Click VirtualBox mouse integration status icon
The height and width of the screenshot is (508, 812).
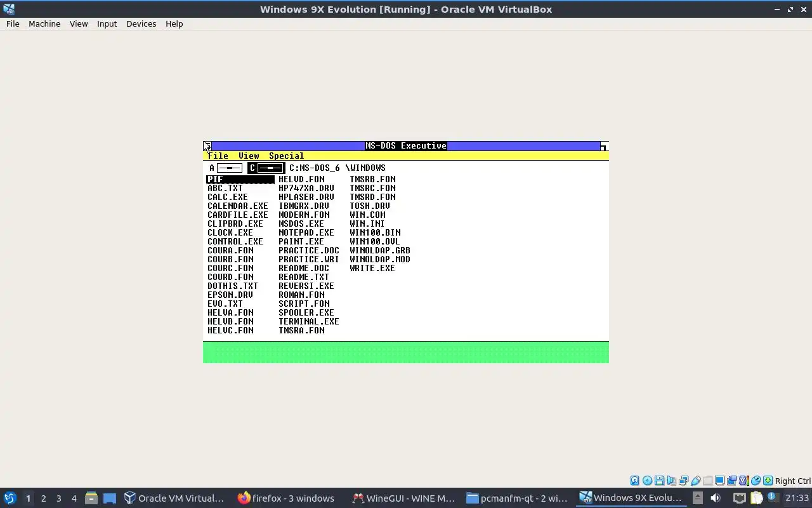756,481
